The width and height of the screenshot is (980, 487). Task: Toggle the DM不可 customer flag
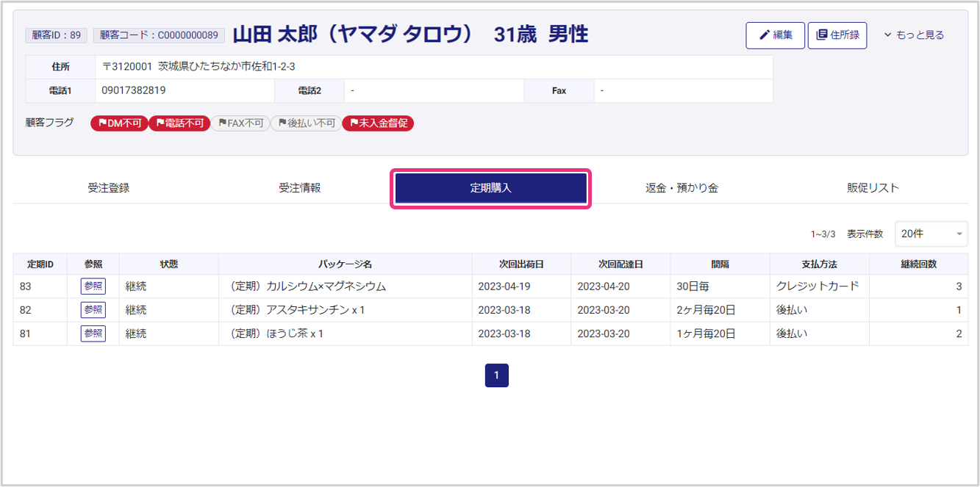pyautogui.click(x=119, y=123)
